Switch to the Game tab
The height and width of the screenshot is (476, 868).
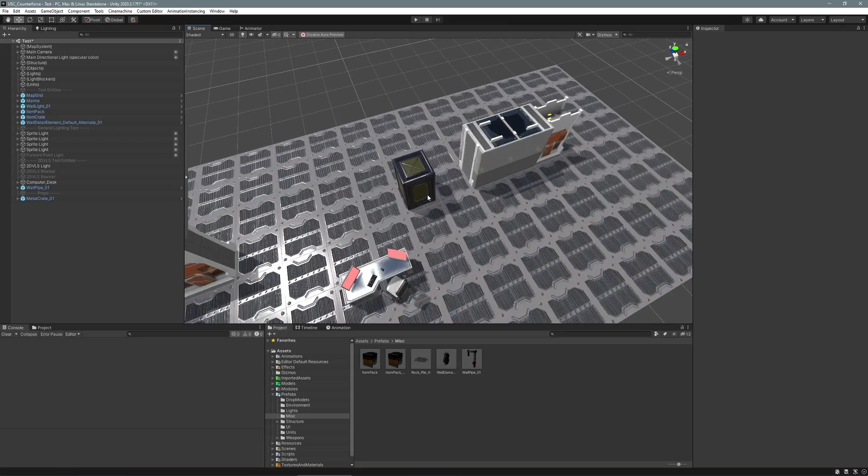tap(222, 28)
